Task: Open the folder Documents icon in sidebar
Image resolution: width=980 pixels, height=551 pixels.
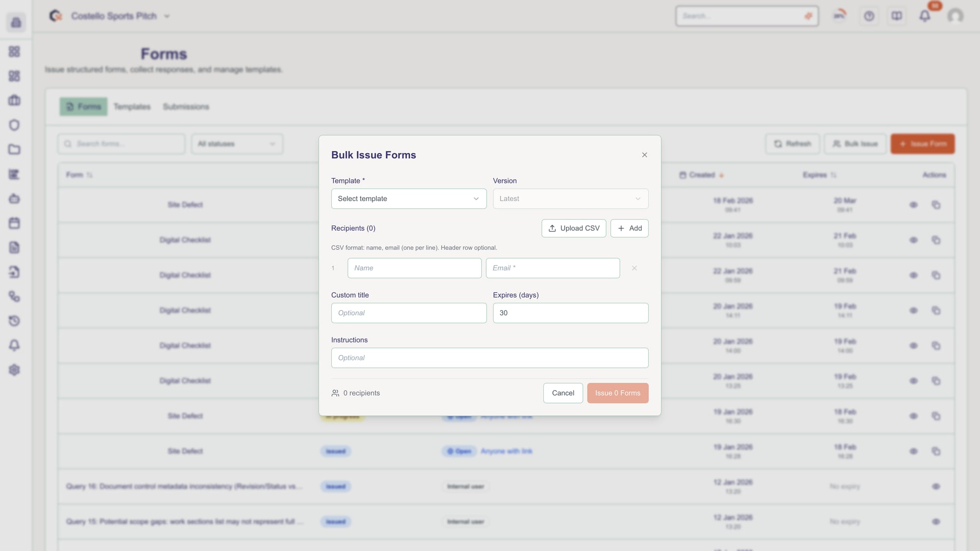Action: pyautogui.click(x=15, y=149)
